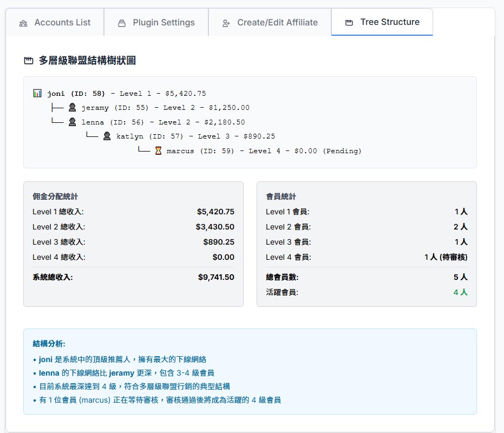Click the user avatar icon beside jeramy
The image size is (504, 433).
[73, 107]
